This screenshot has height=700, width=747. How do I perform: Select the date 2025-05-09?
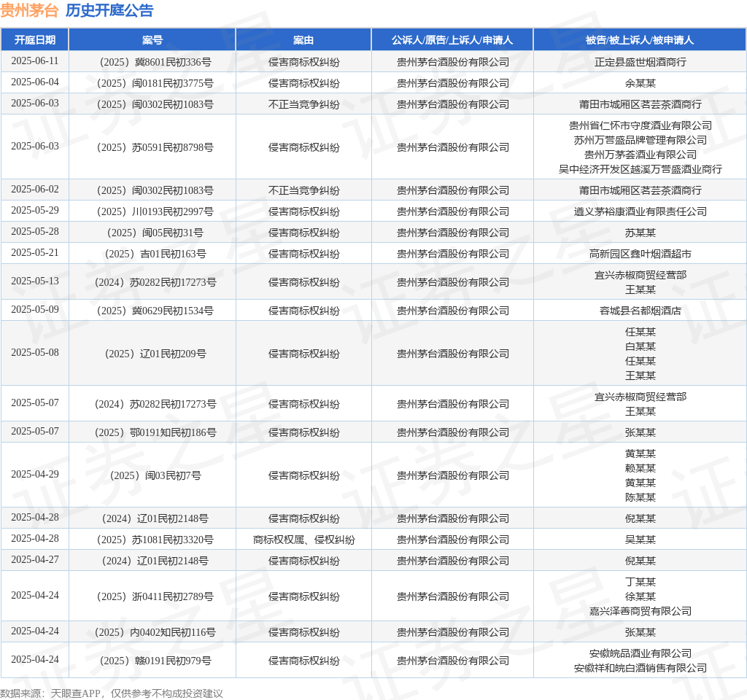click(35, 309)
